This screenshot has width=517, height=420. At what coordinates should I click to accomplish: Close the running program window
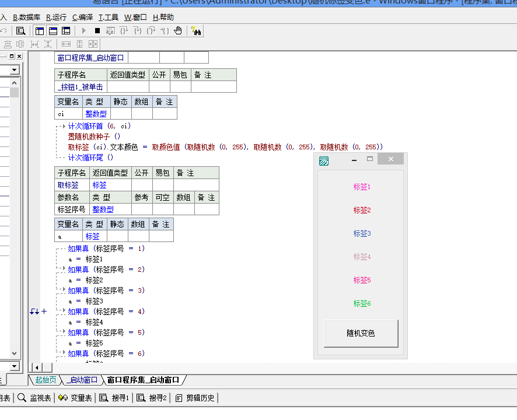click(391, 159)
